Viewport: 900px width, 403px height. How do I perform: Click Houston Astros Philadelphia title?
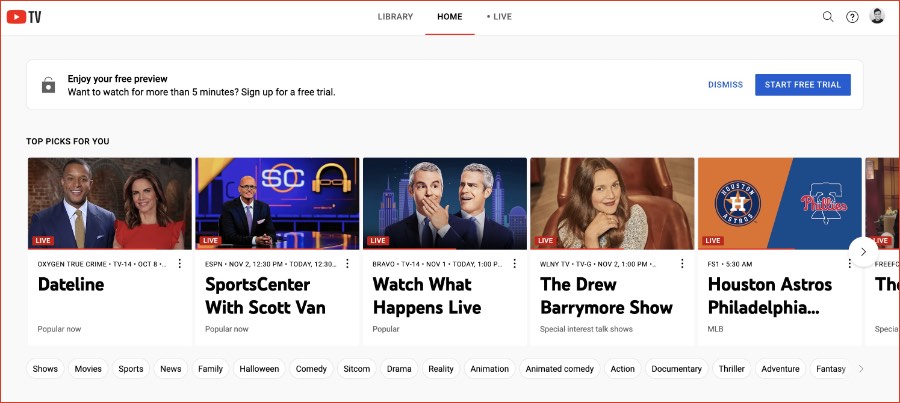(770, 296)
